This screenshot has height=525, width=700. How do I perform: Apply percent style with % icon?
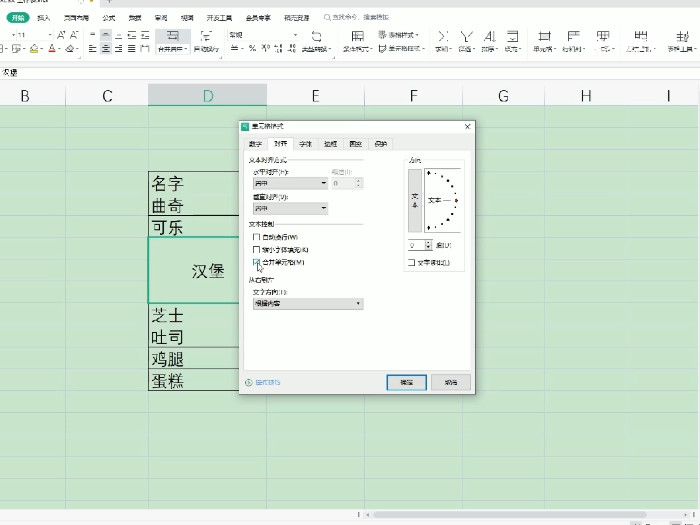(252, 48)
